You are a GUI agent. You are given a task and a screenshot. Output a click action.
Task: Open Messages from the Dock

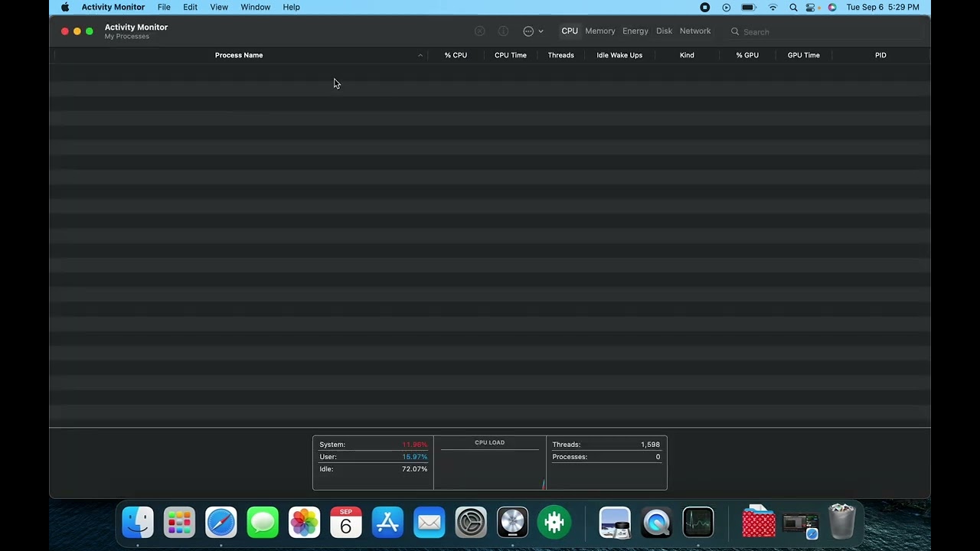tap(263, 523)
